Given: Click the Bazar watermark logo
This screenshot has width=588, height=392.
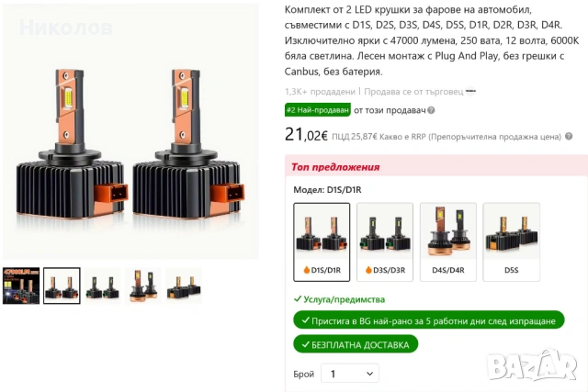Looking at the screenshot, I should (532, 365).
